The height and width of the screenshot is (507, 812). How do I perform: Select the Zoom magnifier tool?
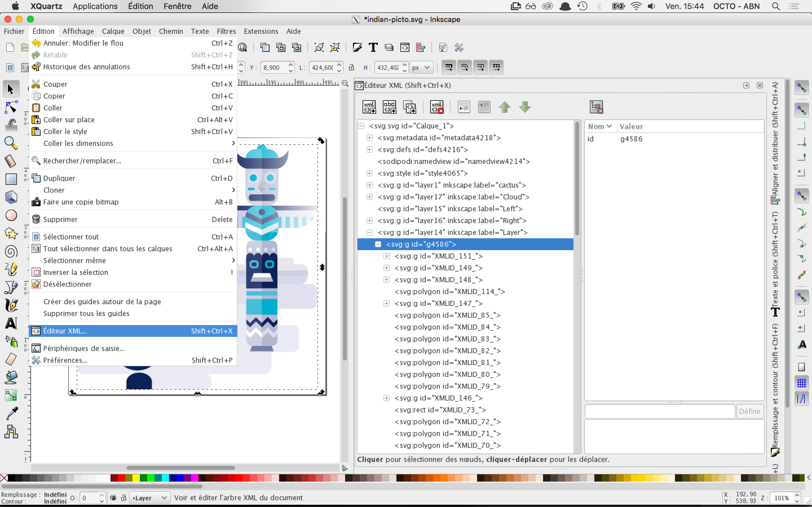click(x=11, y=143)
